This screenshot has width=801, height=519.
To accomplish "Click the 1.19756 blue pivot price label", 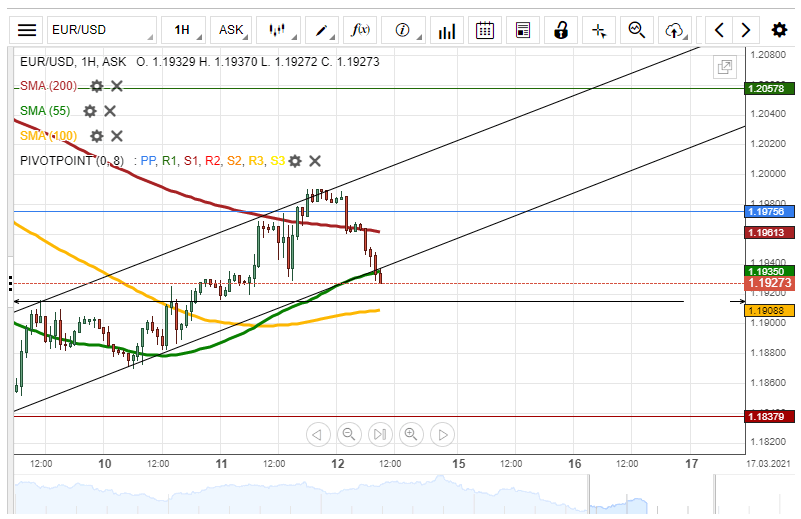I will coord(769,211).
